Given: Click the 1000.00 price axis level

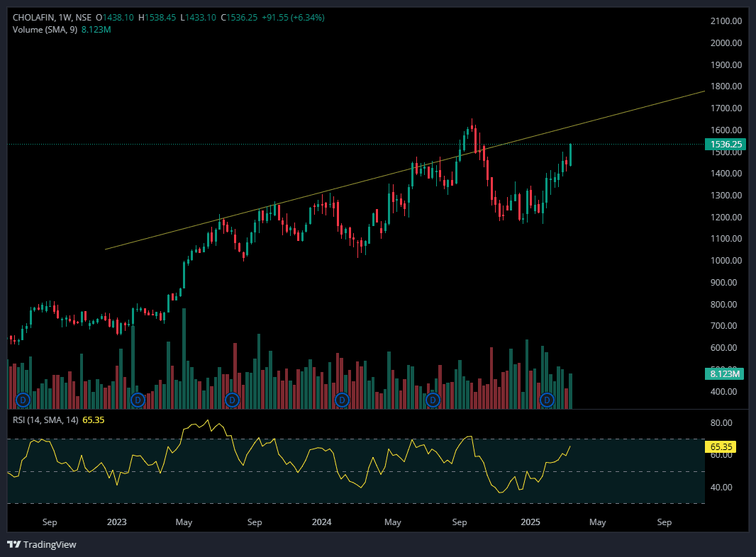Looking at the screenshot, I should pyautogui.click(x=726, y=261).
